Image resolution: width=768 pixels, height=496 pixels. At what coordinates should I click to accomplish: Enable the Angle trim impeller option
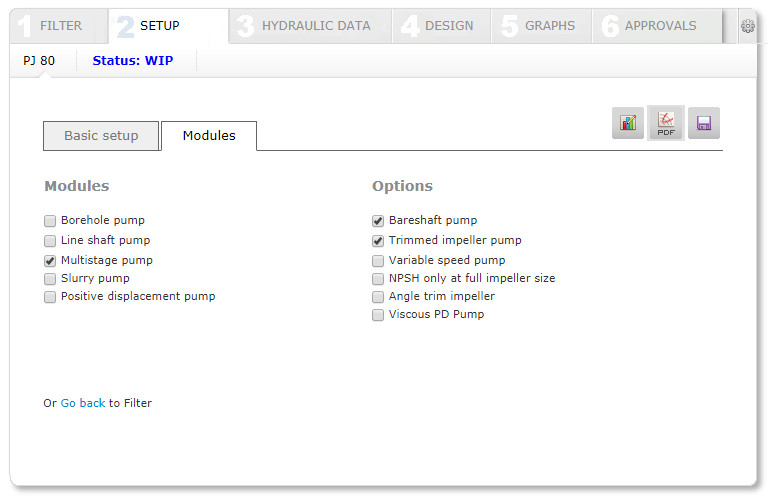(378, 297)
